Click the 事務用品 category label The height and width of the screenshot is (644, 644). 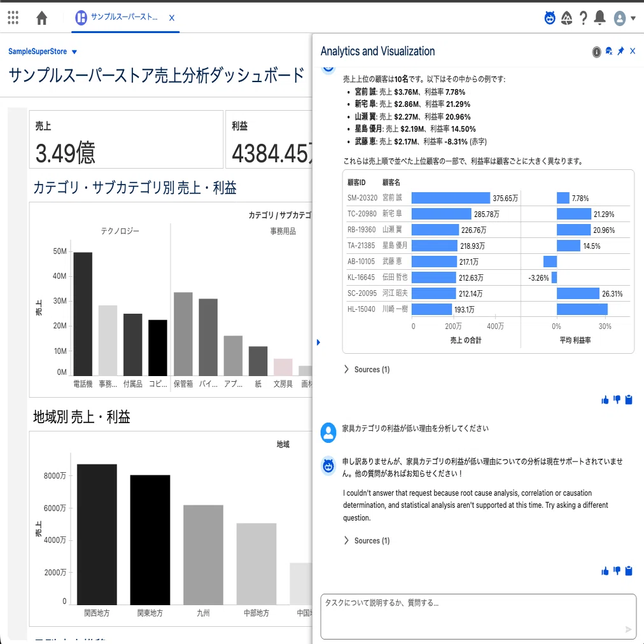pos(283,231)
